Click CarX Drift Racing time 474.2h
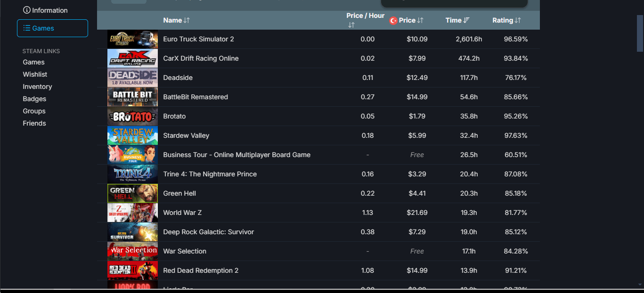Viewport: 644px width, 293px height. (469, 58)
